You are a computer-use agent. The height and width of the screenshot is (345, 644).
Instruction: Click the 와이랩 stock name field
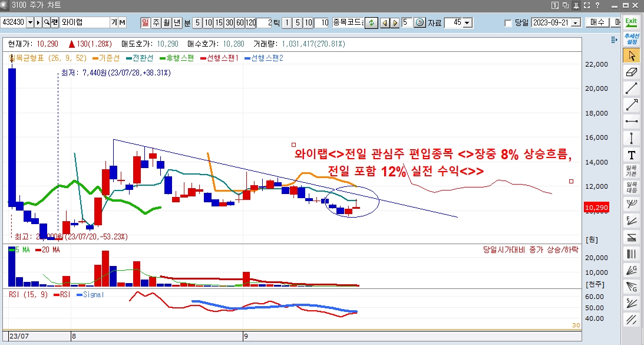tap(85, 22)
